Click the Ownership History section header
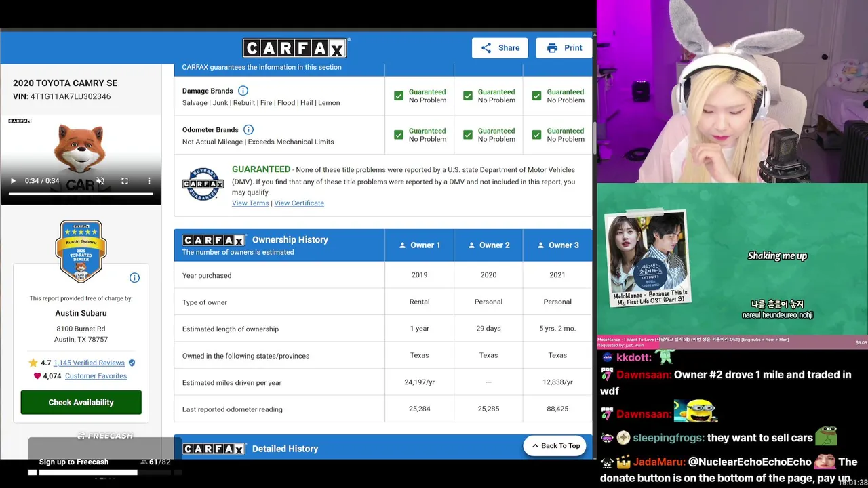 pyautogui.click(x=279, y=245)
